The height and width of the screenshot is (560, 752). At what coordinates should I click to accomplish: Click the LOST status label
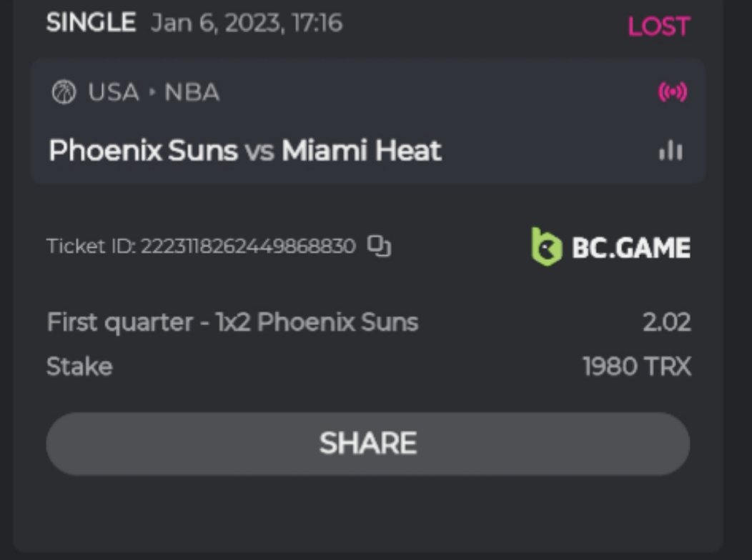tap(658, 26)
